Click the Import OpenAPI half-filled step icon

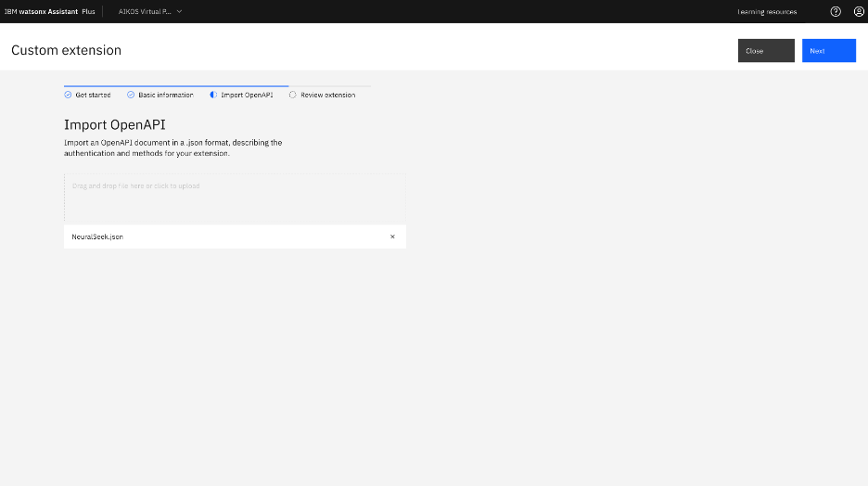pos(213,95)
